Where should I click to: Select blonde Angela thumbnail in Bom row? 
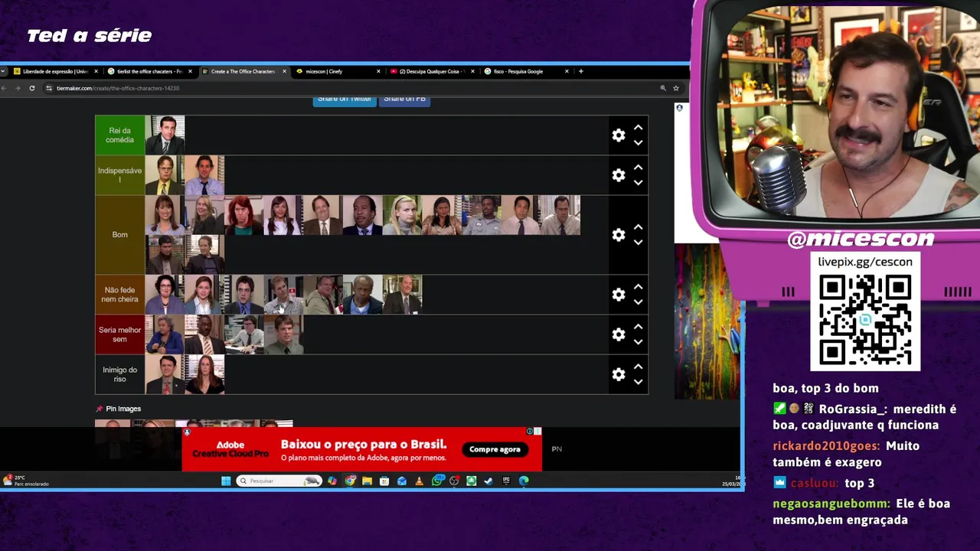[x=403, y=215]
